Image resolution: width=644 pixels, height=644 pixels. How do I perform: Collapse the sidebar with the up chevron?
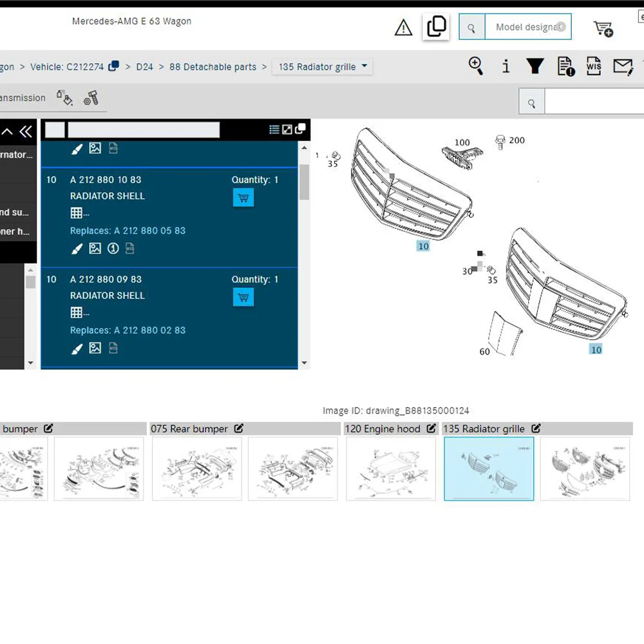click(x=7, y=131)
